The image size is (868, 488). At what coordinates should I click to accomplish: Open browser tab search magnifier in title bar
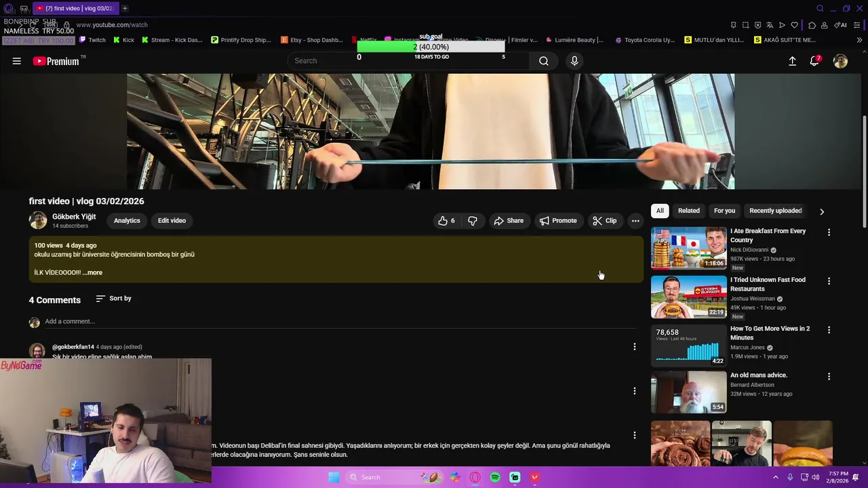pyautogui.click(x=820, y=8)
